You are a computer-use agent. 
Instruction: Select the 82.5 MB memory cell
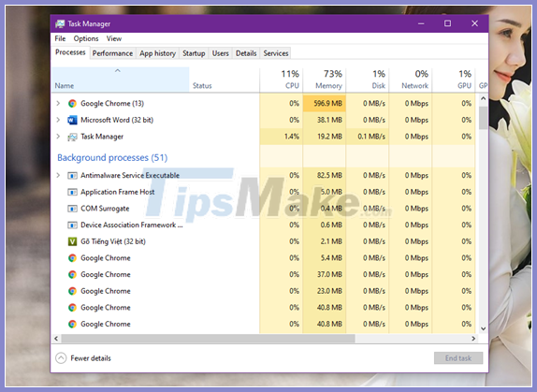[x=325, y=175]
